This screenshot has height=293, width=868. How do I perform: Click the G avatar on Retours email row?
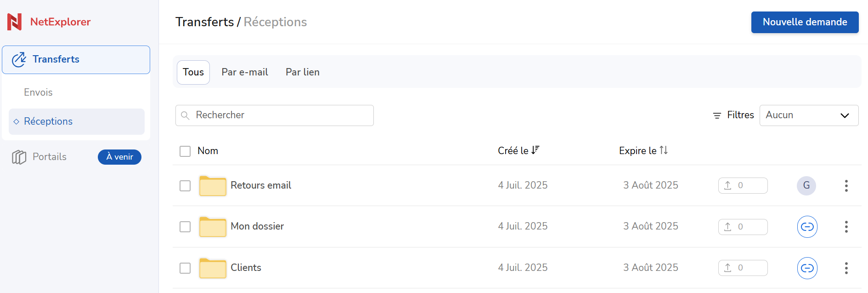click(806, 186)
